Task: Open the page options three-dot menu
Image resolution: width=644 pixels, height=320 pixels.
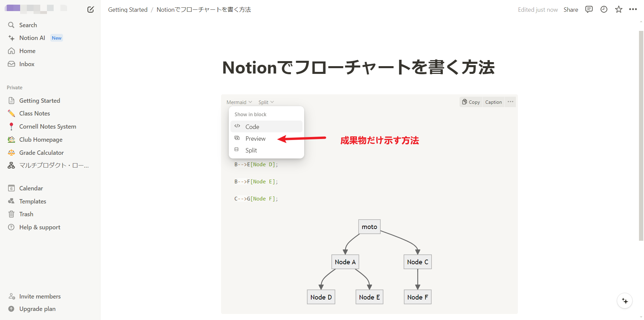Action: pos(633,9)
